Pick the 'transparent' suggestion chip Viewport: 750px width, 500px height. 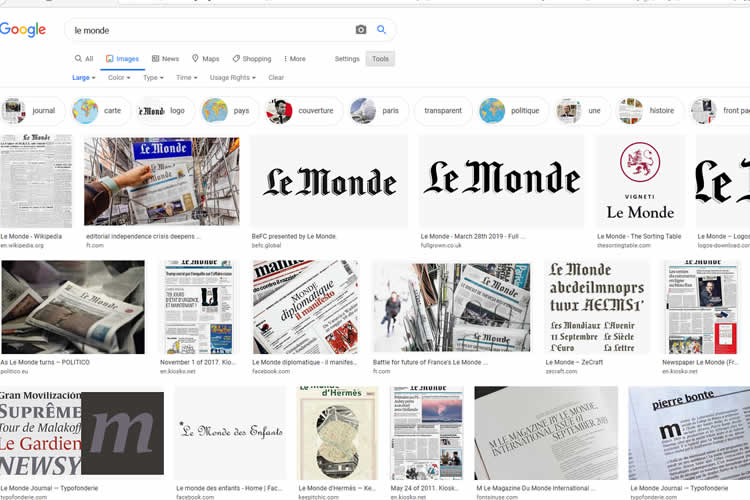coord(443,111)
